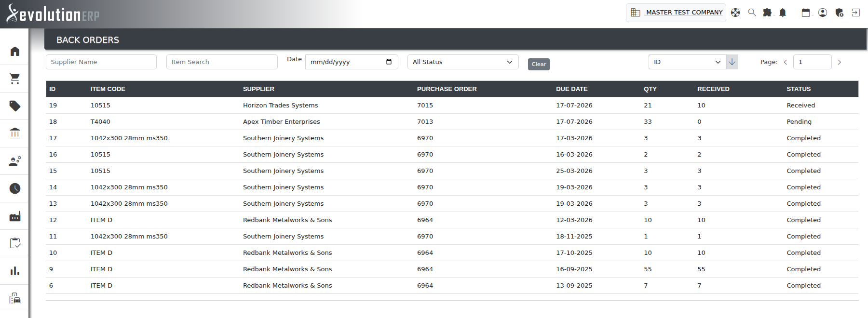Click due date 13-09-2025
868x318 pixels.
click(x=574, y=286)
